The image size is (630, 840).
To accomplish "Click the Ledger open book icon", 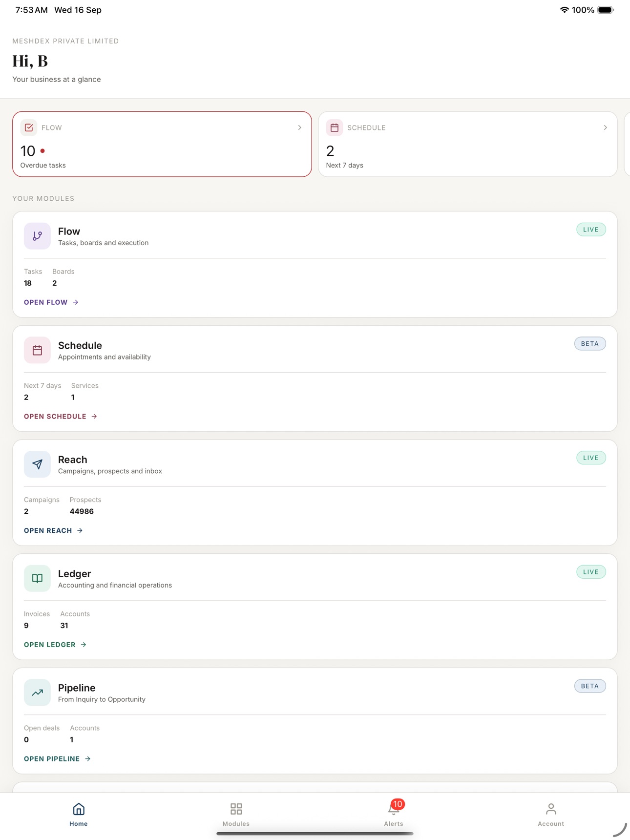I will [x=37, y=578].
